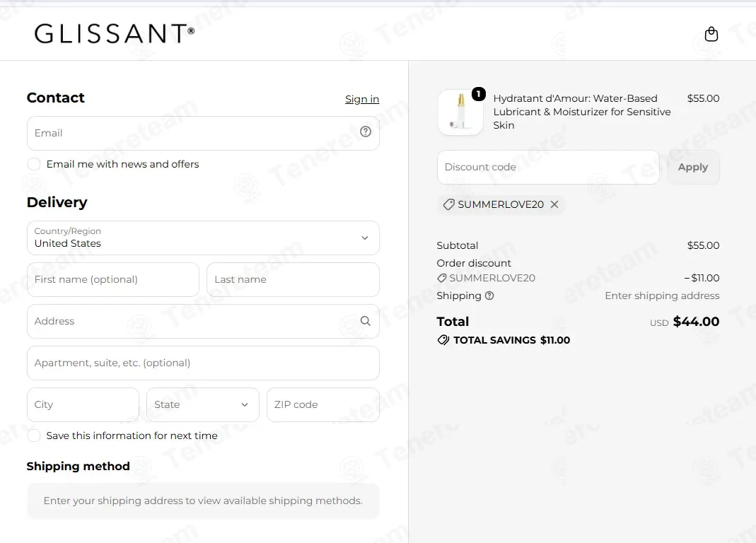Click the shipping info question mark icon
The height and width of the screenshot is (543, 756).
click(489, 296)
